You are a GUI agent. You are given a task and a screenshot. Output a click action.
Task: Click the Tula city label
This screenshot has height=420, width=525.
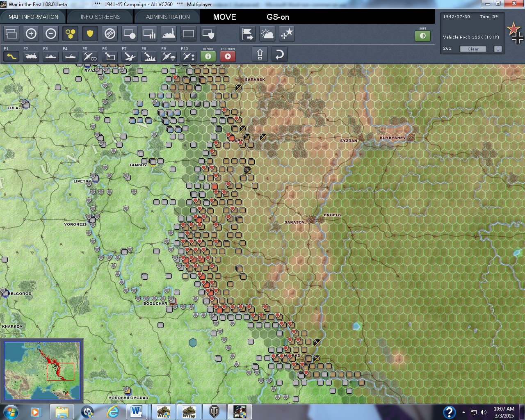pos(13,108)
